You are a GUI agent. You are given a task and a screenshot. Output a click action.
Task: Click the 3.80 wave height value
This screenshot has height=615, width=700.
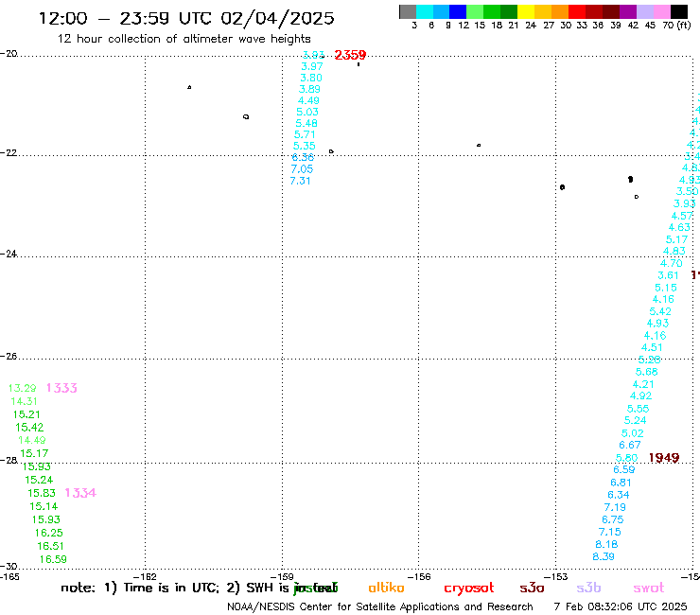(310, 78)
